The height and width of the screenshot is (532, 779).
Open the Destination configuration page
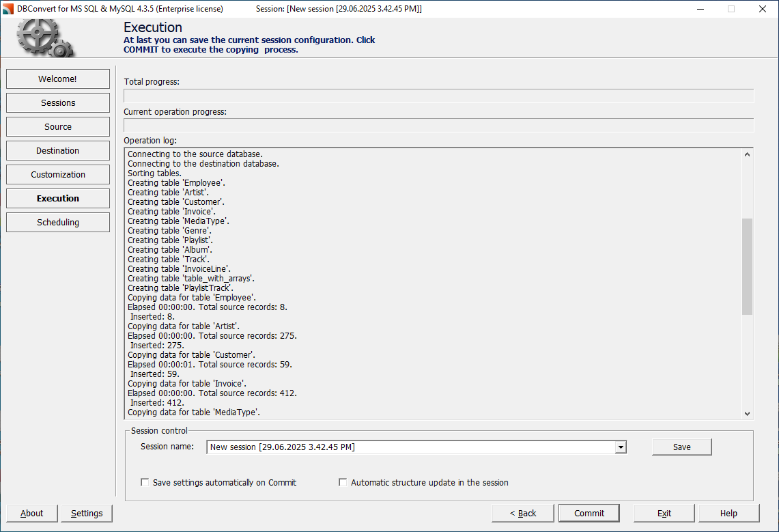(x=57, y=150)
